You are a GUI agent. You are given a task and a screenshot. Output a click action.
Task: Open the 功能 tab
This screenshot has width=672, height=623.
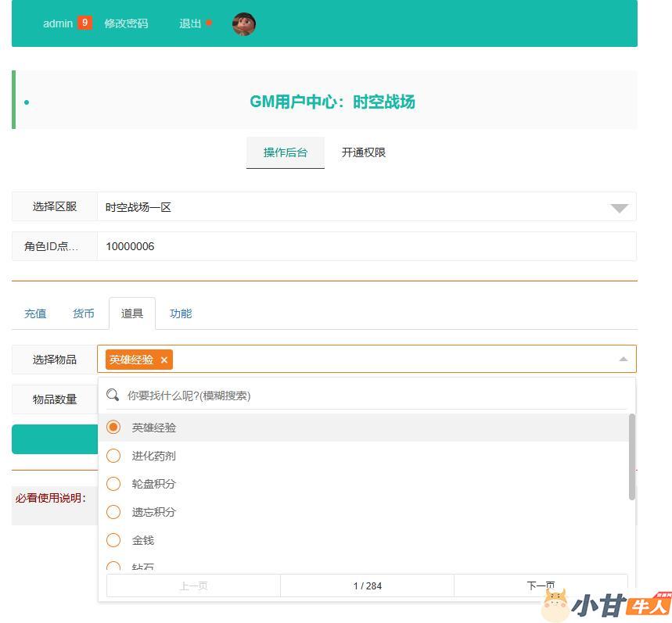pyautogui.click(x=181, y=313)
